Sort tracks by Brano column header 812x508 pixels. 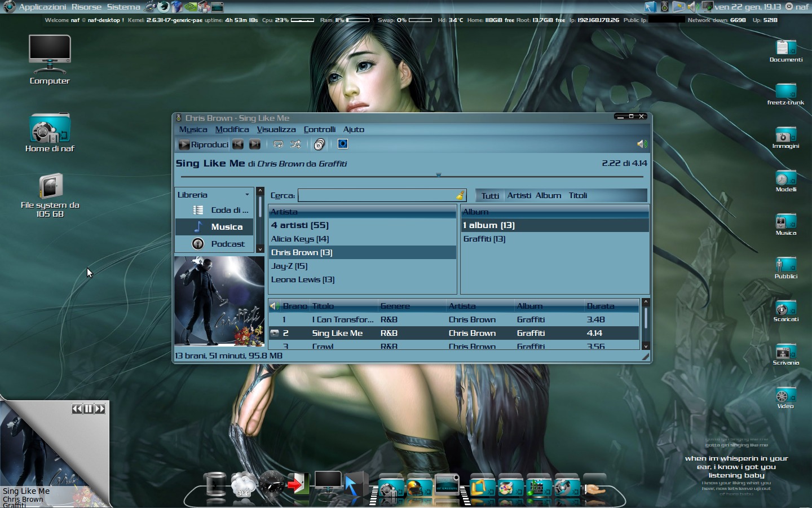click(295, 306)
